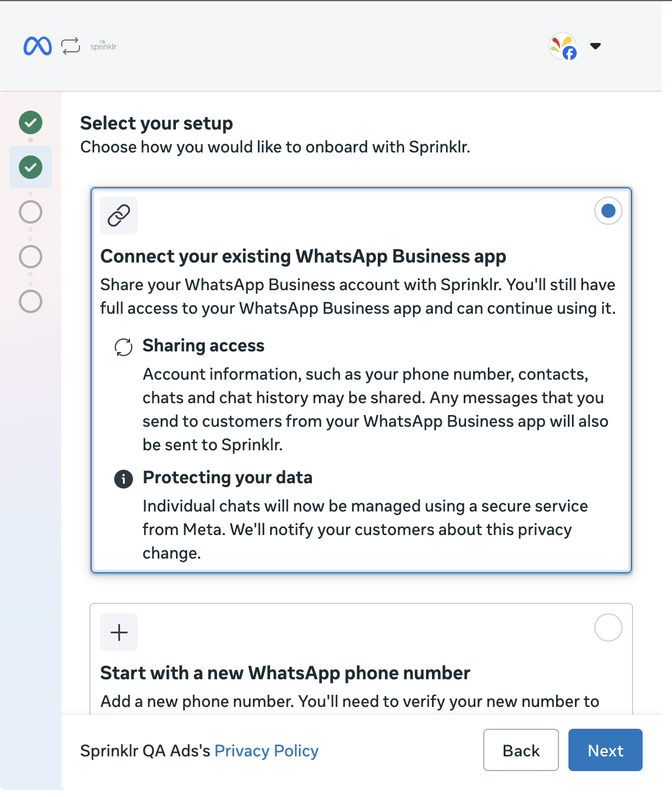Go to the fourth step circle
The image size is (672, 797).
pyautogui.click(x=31, y=257)
